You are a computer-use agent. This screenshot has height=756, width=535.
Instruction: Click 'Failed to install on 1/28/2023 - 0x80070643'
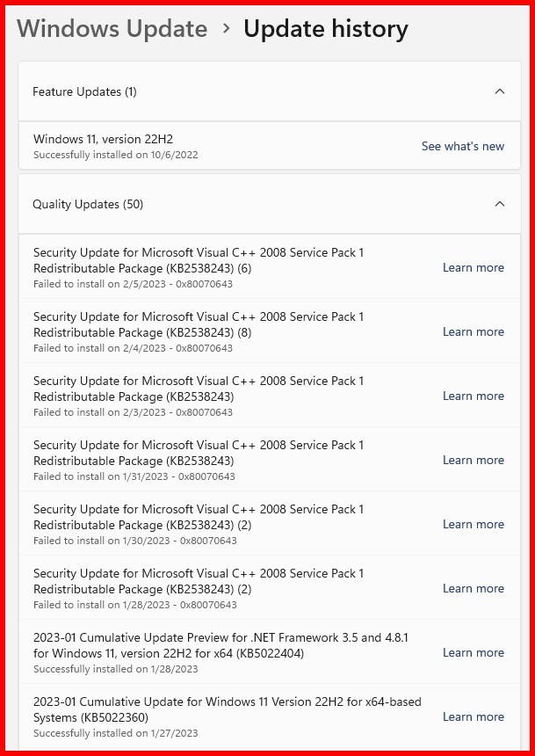[x=135, y=605]
